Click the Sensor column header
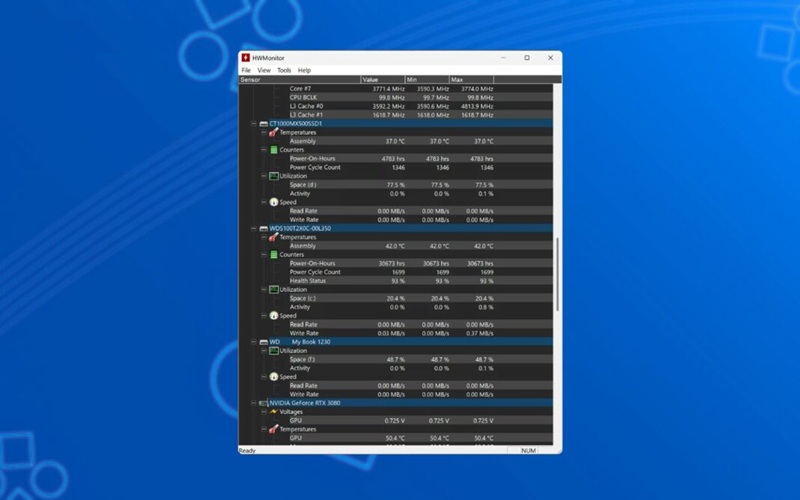The image size is (800, 500). [300, 80]
